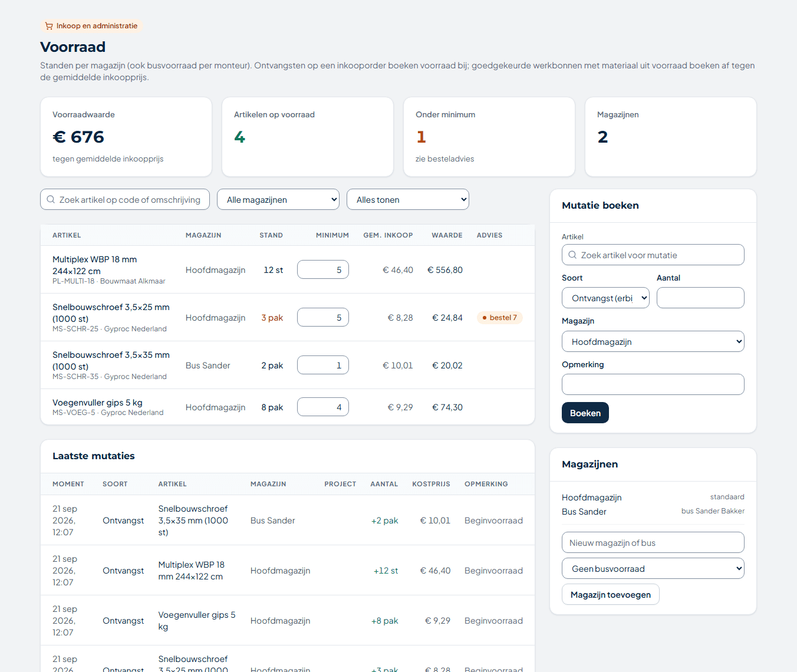
Task: Open the Alles tonen filter dropdown
Action: click(408, 199)
